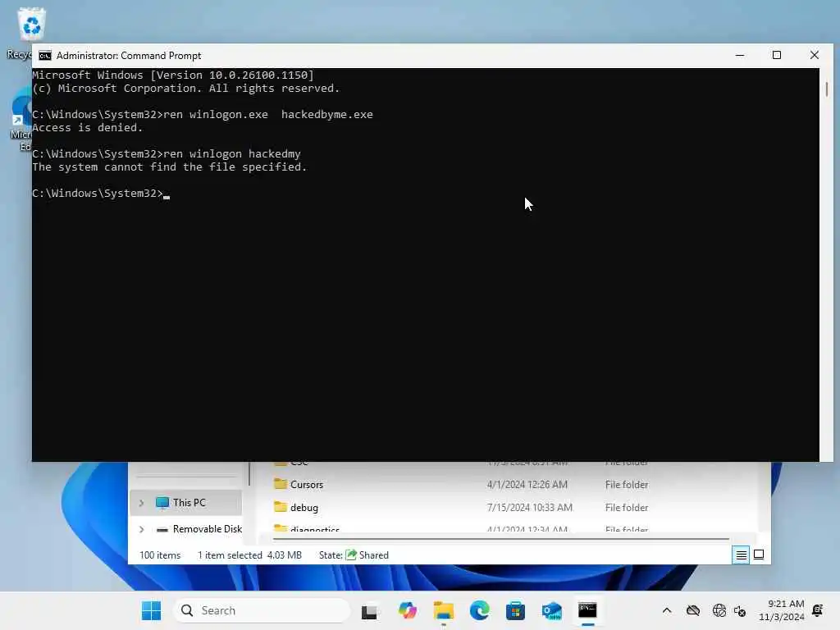Image resolution: width=840 pixels, height=630 pixels.
Task: Launch Microsoft Edge from the taskbar
Action: click(x=479, y=610)
